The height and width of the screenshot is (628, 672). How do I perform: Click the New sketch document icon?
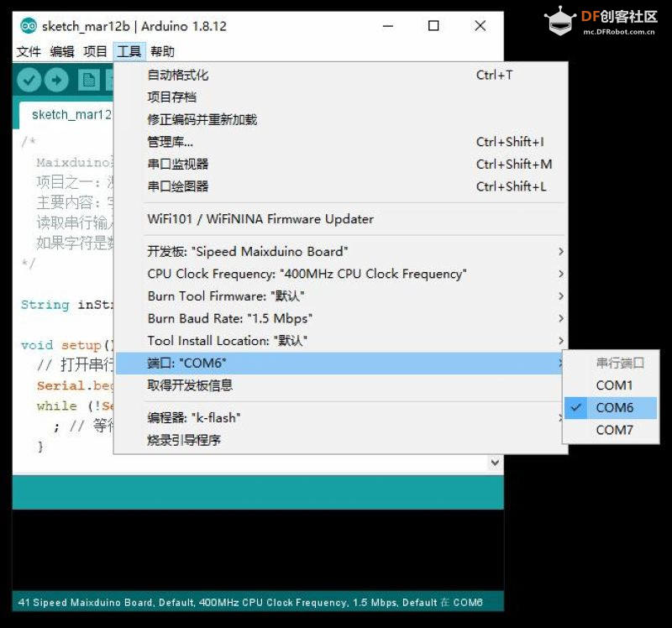pyautogui.click(x=89, y=80)
